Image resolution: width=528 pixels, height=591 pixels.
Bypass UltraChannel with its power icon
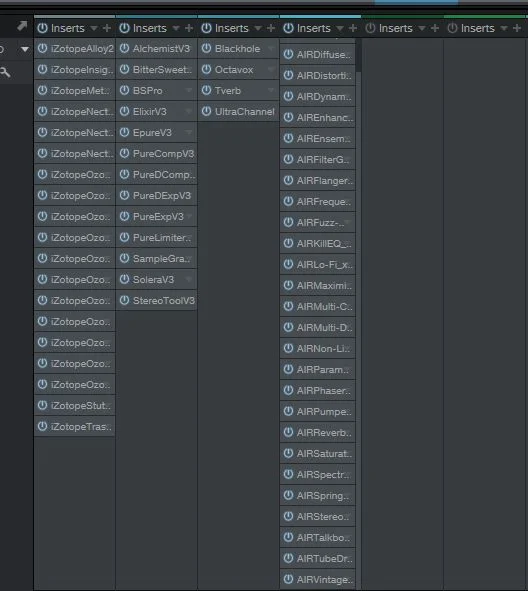coord(206,112)
